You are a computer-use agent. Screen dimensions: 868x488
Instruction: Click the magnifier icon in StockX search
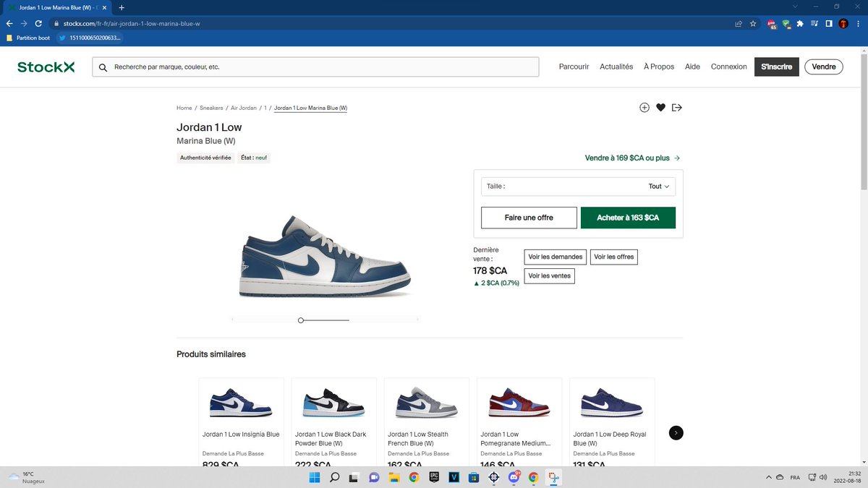(x=103, y=67)
